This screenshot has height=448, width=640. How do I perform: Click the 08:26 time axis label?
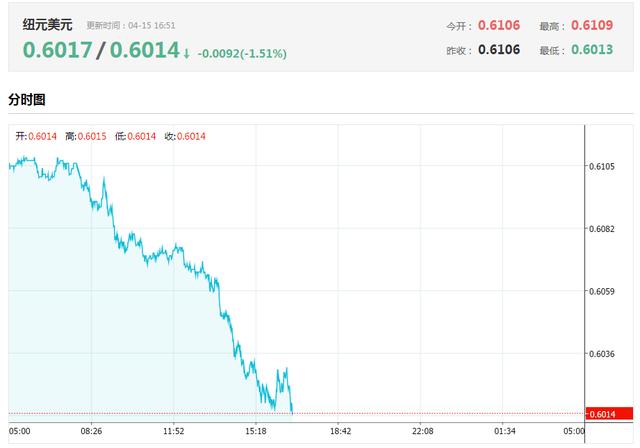pyautogui.click(x=91, y=432)
